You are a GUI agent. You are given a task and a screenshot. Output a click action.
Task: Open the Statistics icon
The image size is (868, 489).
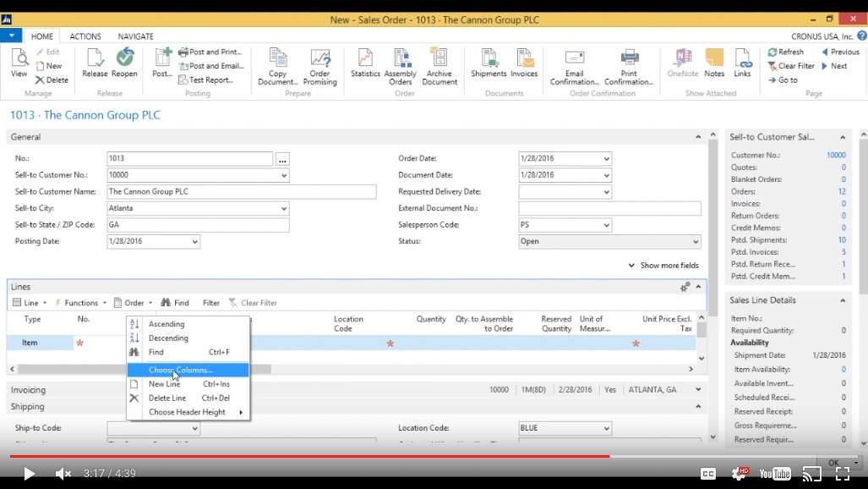pyautogui.click(x=365, y=63)
